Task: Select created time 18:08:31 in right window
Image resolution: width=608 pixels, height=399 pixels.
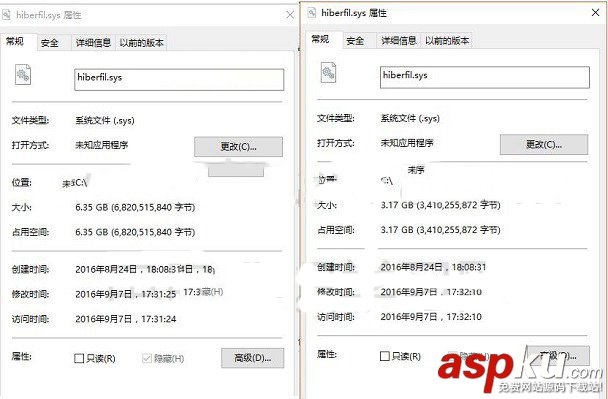Action: click(x=433, y=267)
